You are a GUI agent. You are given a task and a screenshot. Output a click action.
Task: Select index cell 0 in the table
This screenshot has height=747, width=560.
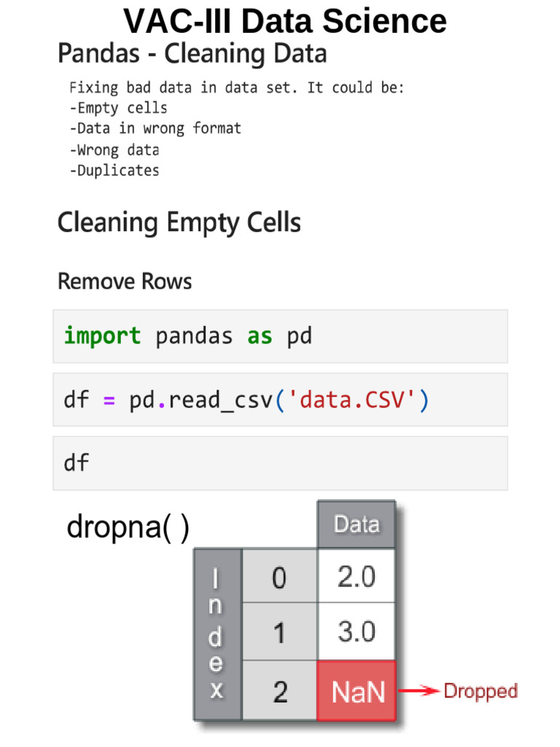coord(280,577)
